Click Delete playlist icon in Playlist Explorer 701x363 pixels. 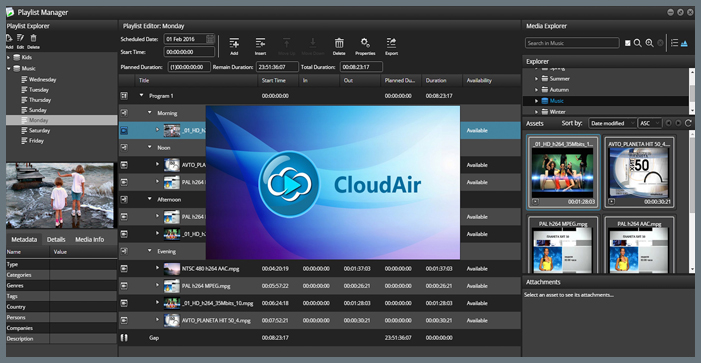click(33, 38)
